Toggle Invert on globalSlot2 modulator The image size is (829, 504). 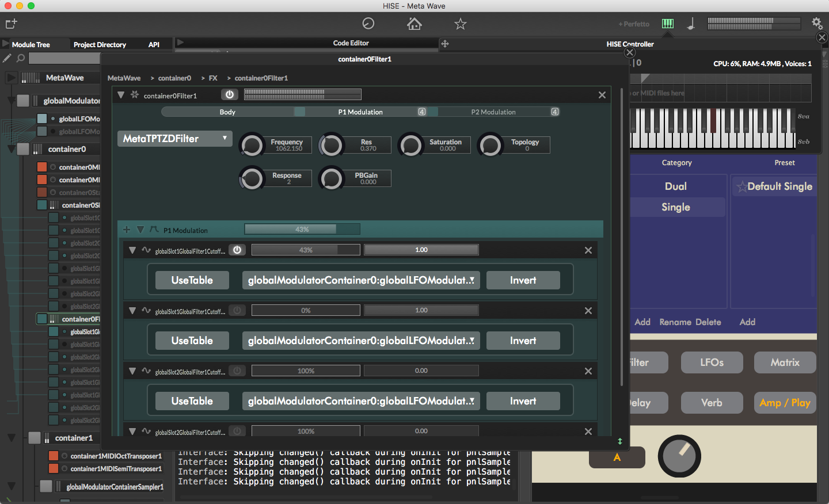[523, 401]
